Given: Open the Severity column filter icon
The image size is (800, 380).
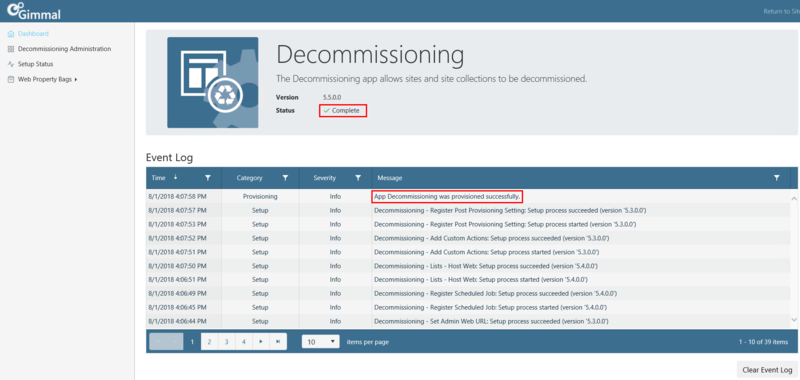Looking at the screenshot, I should (358, 178).
